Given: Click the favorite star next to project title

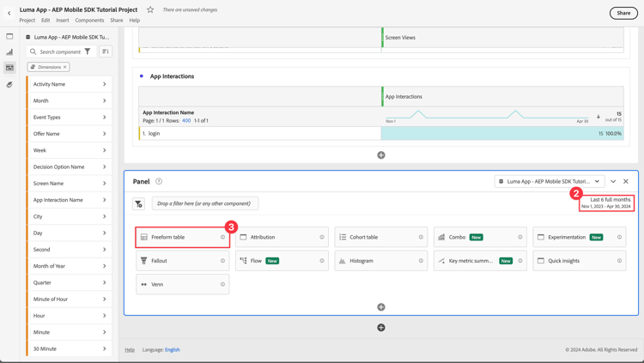Looking at the screenshot, I should 150,9.
